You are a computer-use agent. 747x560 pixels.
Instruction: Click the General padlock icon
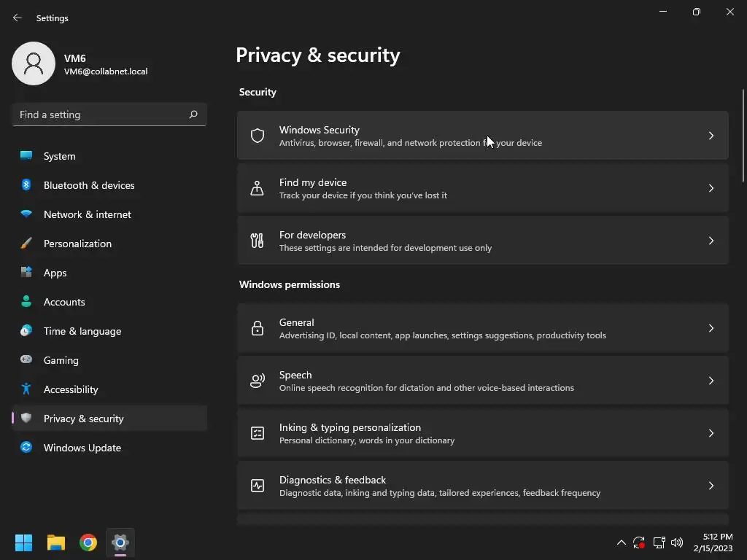pyautogui.click(x=258, y=328)
